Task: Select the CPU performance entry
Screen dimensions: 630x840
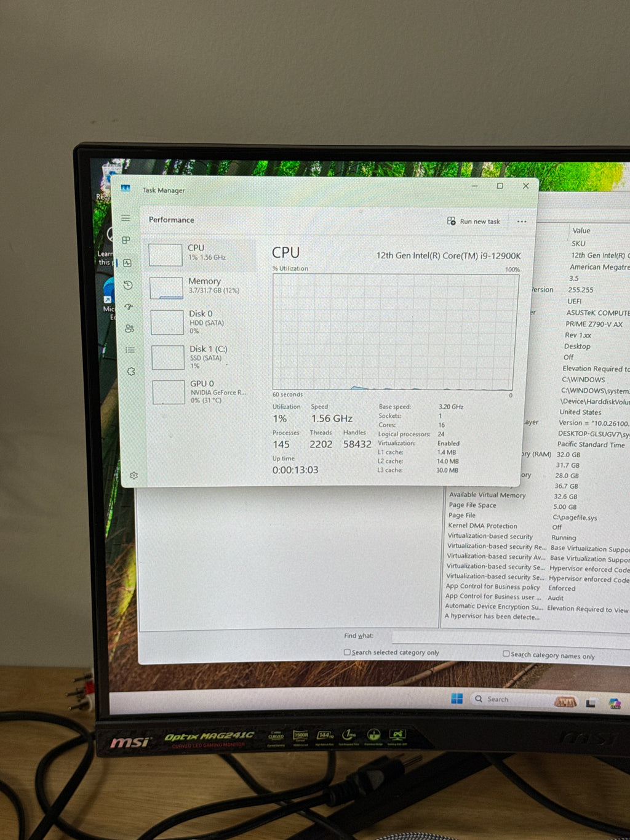Action: coord(200,254)
